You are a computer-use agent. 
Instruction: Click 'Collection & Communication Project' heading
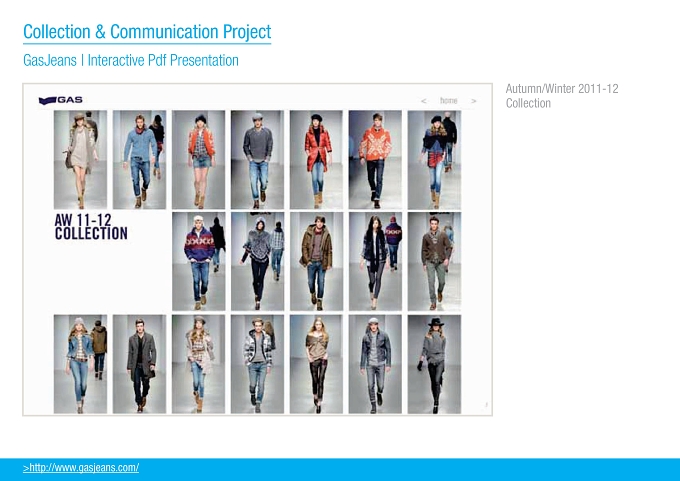pos(147,32)
